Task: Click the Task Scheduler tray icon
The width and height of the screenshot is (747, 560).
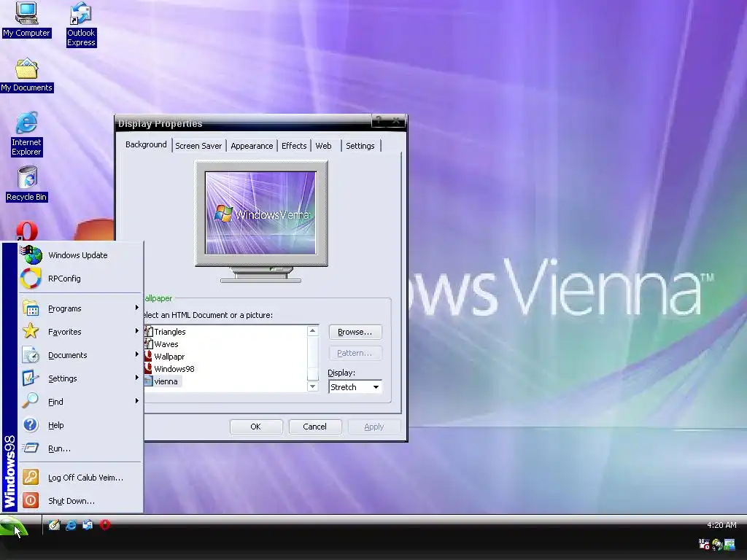Action: [x=704, y=544]
